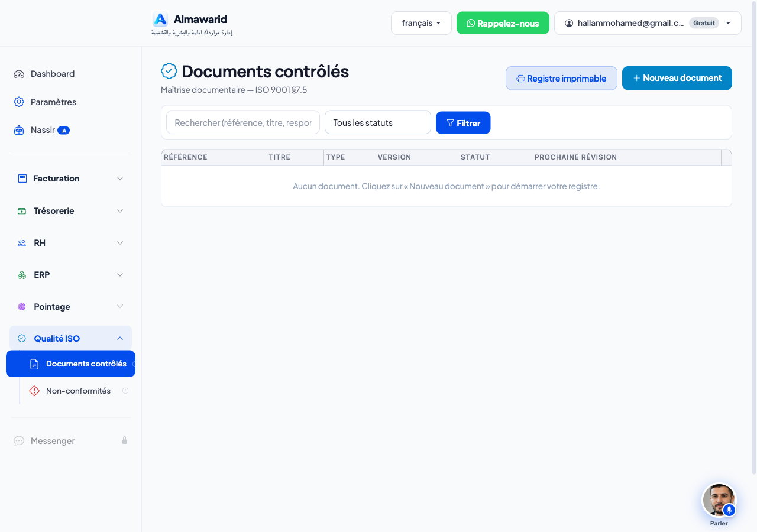Open the Dashboard gauge icon
This screenshot has width=757, height=532.
[x=19, y=74]
